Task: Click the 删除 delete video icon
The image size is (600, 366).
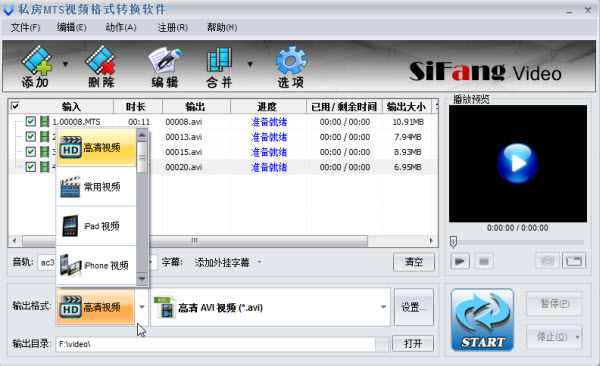Action: [x=101, y=66]
